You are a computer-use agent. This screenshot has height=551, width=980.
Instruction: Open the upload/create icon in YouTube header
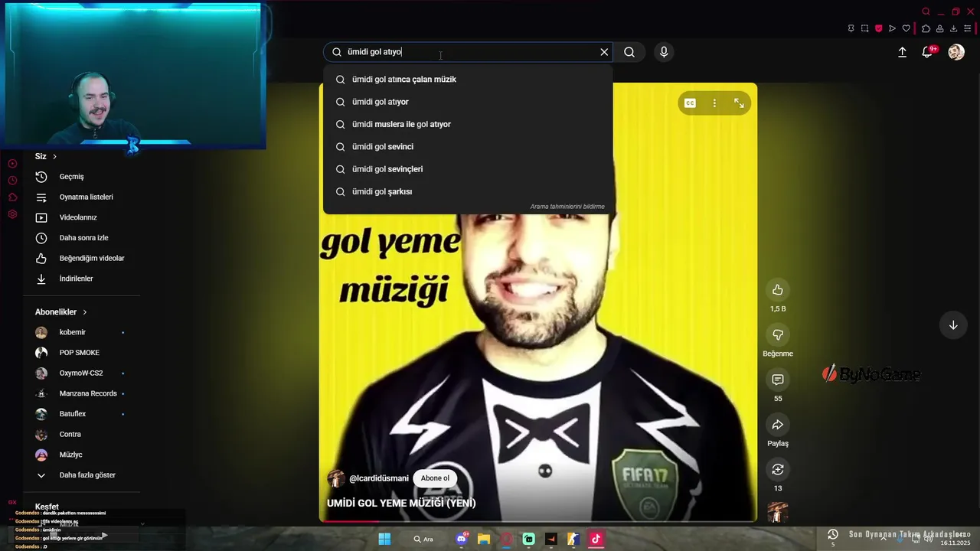pos(902,52)
